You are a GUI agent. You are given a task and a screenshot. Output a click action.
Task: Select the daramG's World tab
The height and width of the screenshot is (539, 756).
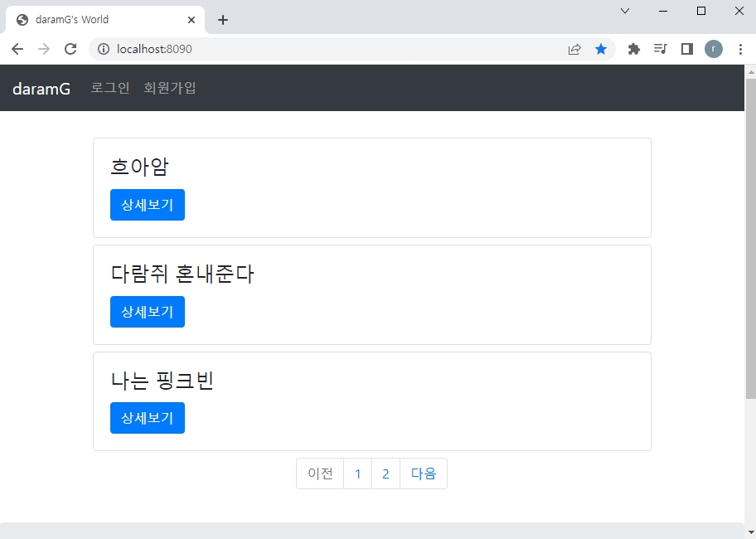pos(105,20)
